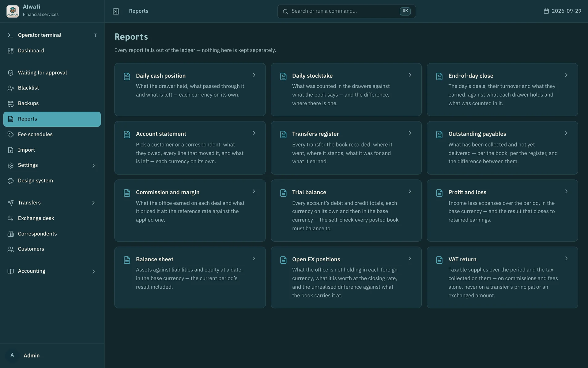Click the VAT return document icon
The width and height of the screenshot is (588, 368).
pos(439,260)
